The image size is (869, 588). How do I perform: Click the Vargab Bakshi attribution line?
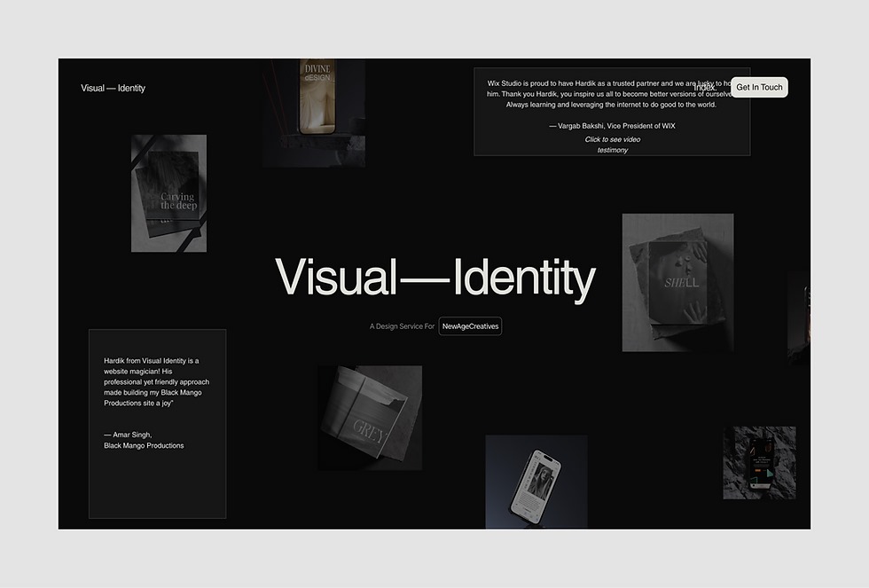point(612,126)
